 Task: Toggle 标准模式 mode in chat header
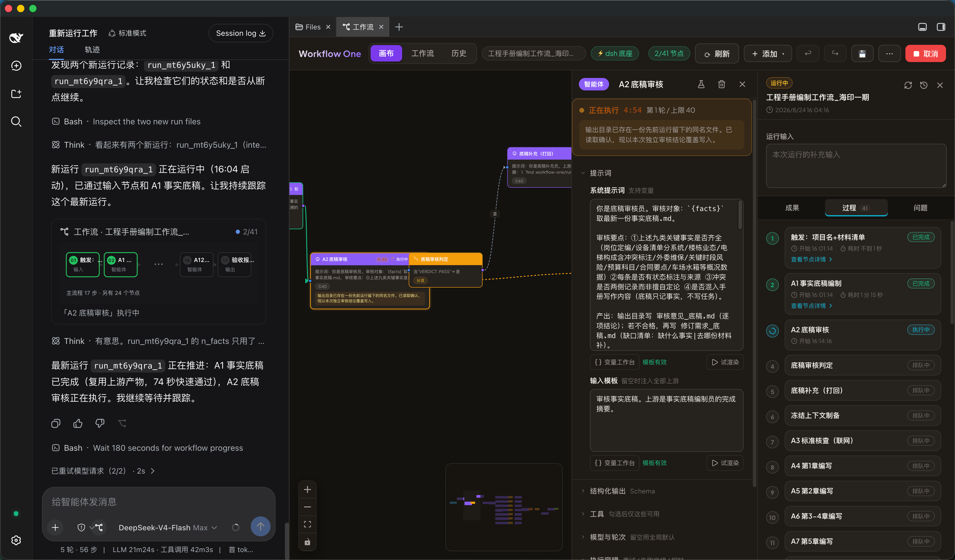pyautogui.click(x=127, y=33)
